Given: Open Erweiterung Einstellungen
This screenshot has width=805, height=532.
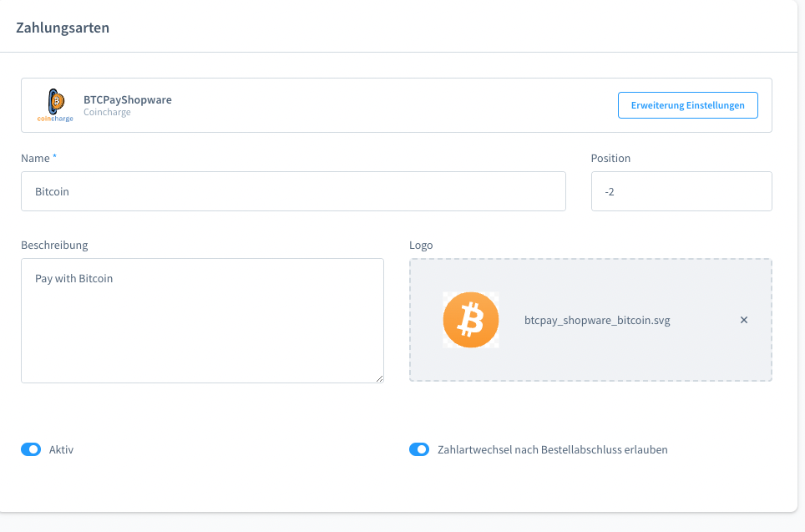Looking at the screenshot, I should [687, 105].
